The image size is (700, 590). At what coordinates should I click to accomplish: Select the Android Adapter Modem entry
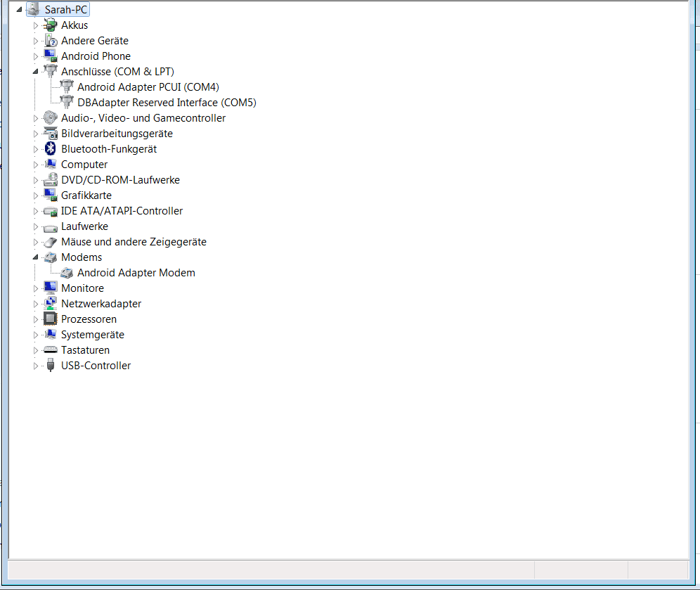(136, 272)
